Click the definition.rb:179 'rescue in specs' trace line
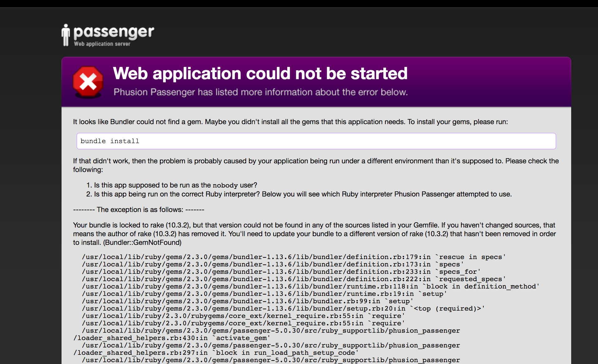The height and width of the screenshot is (364, 598). click(x=294, y=257)
